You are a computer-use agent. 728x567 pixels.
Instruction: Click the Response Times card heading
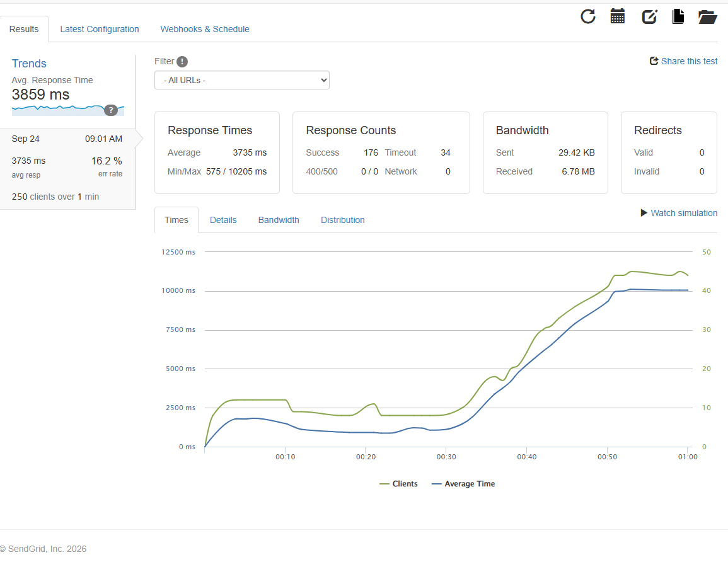click(210, 130)
